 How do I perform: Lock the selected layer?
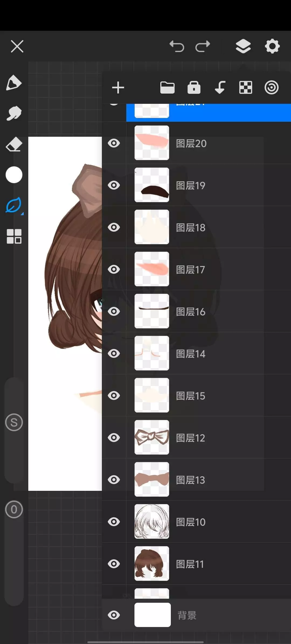coord(194,88)
